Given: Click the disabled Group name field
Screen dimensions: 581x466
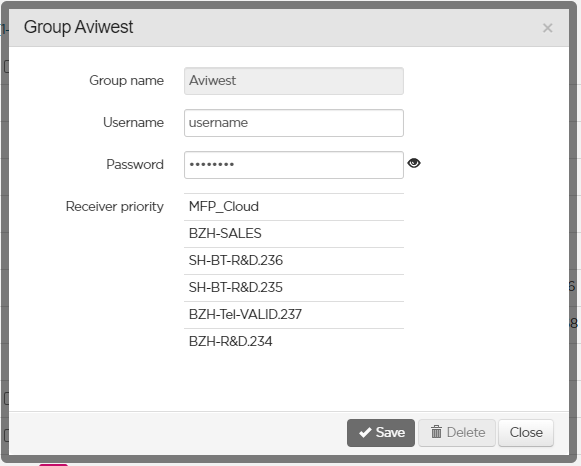Looking at the screenshot, I should (x=294, y=81).
